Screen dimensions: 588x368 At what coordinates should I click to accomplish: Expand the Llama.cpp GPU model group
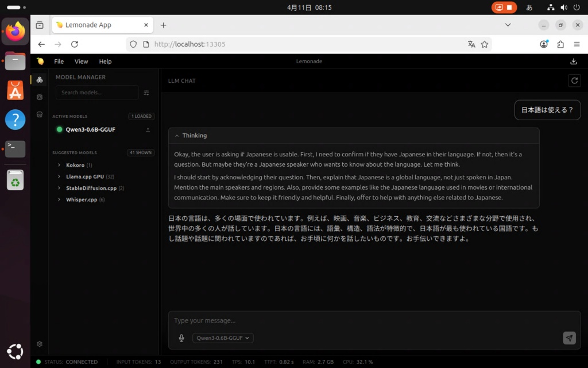[x=59, y=177]
